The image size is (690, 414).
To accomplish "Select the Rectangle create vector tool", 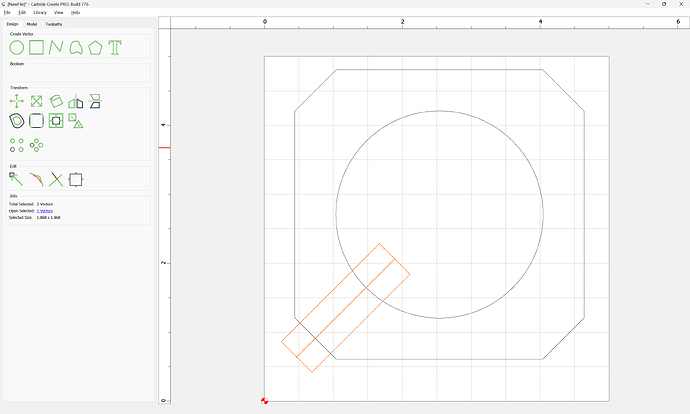I will (37, 48).
